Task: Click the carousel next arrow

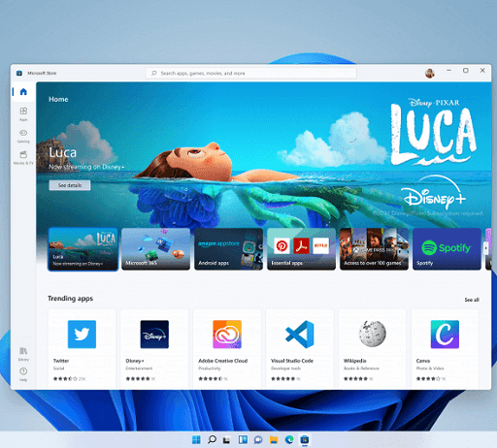Action: pyautogui.click(x=485, y=248)
